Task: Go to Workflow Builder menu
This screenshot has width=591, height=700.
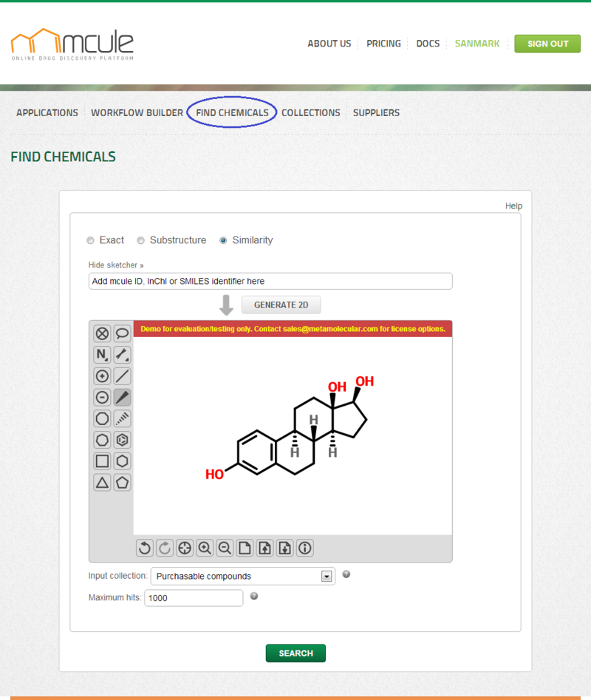Action: [x=137, y=113]
